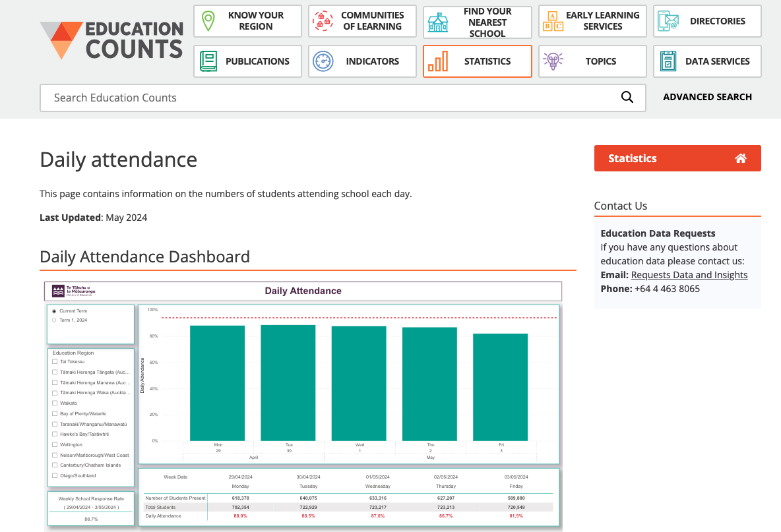Open Indicators via the gauge icon
Screen dimensions: 781x532
[x=324, y=61]
